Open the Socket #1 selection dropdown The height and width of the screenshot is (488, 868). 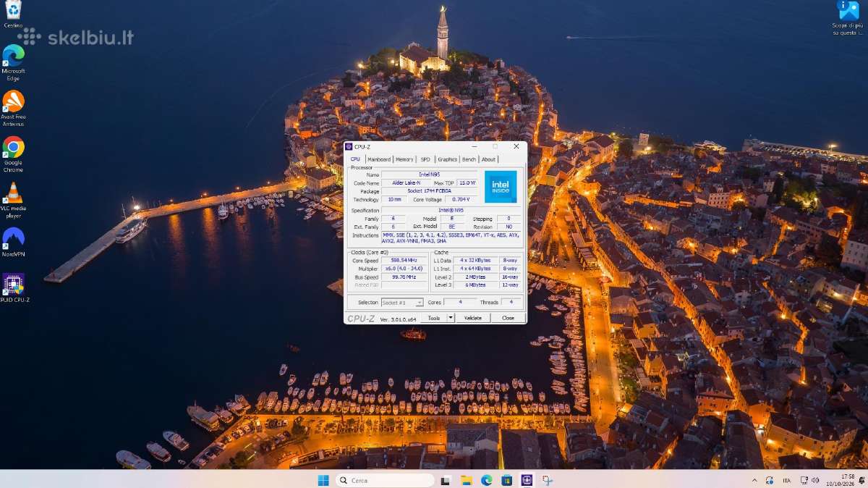click(402, 302)
